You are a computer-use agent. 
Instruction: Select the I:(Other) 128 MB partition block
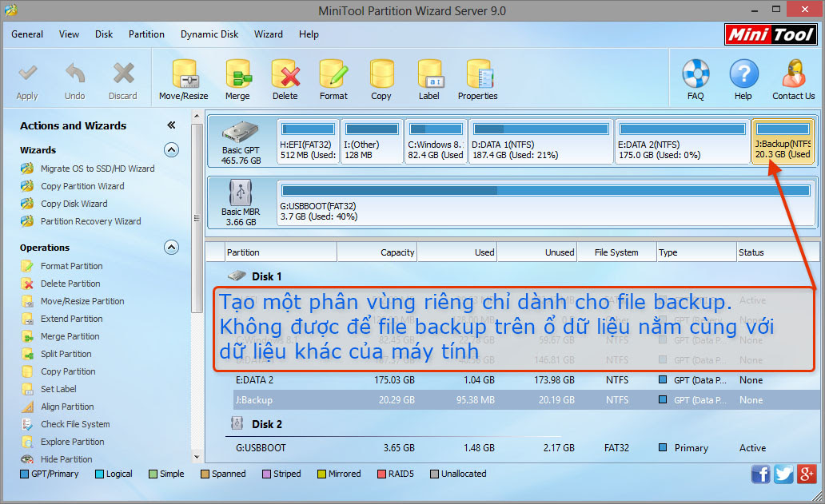point(372,141)
